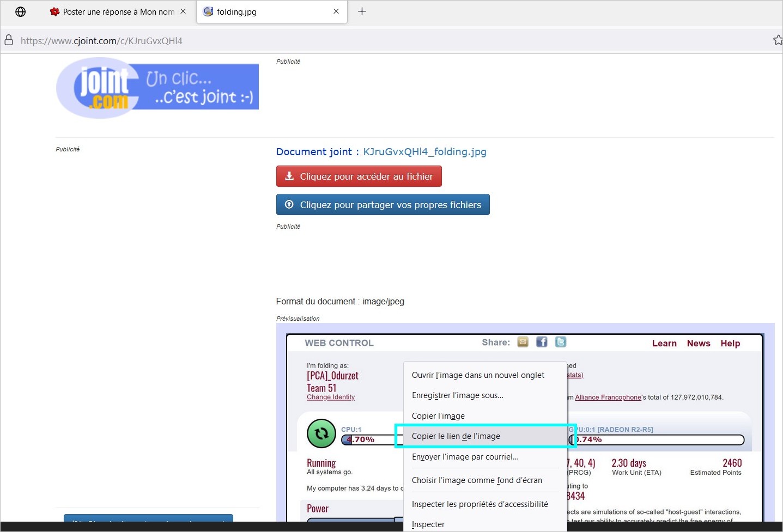The width and height of the screenshot is (783, 532).
Task: Bookmark page with the star icon
Action: point(777,40)
